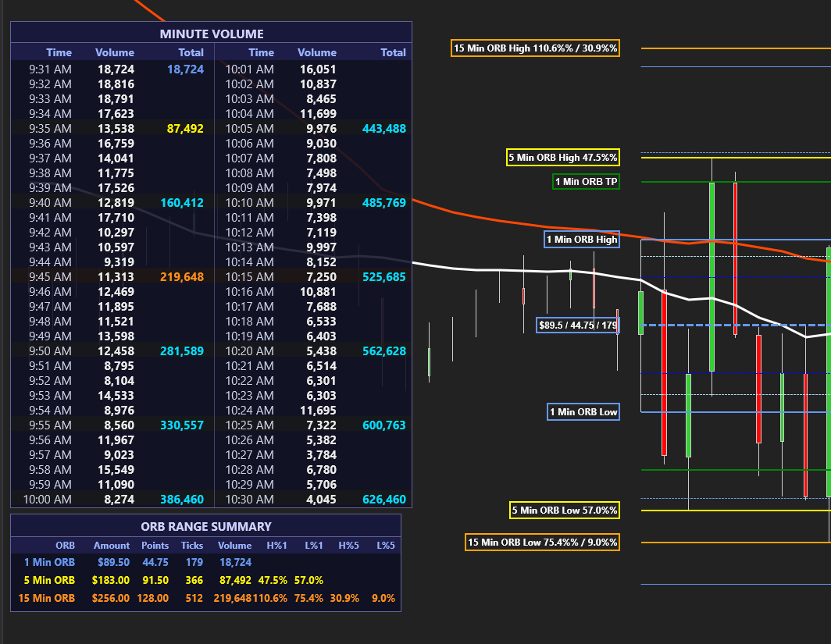Click the $256.00 amount in ORB summary
This screenshot has width=831, height=644.
[111, 598]
